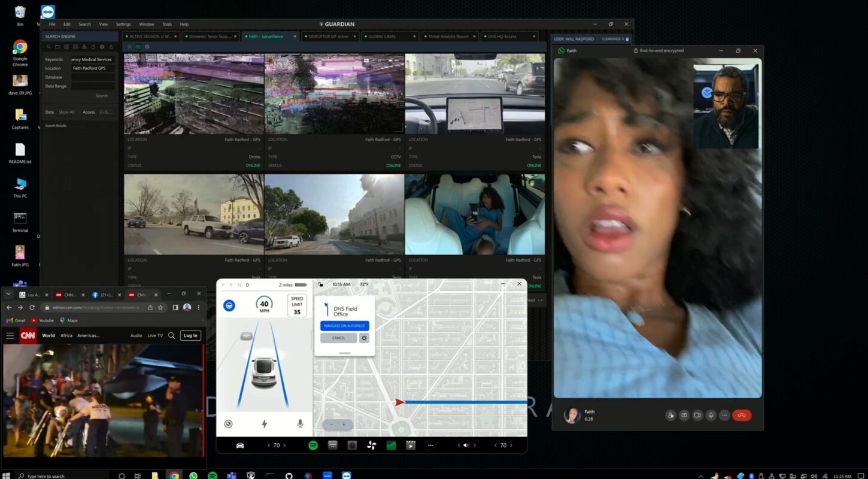Zoom out the Tesla map with minus

click(330, 424)
